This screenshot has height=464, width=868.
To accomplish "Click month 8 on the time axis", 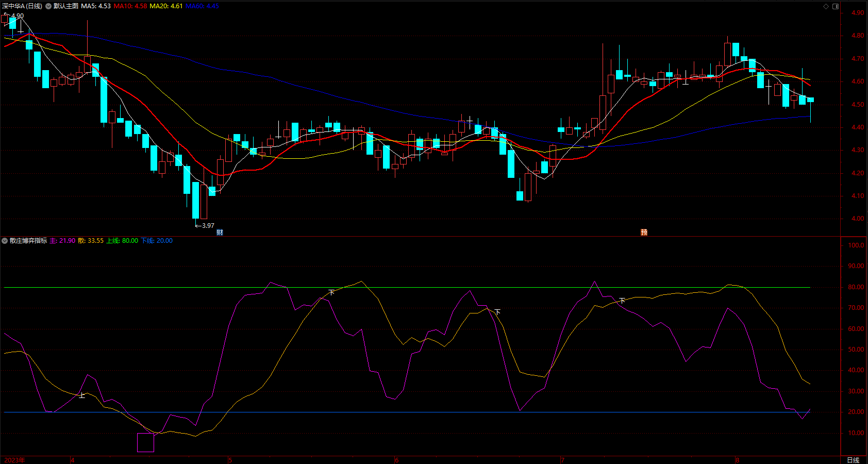I will click(737, 460).
